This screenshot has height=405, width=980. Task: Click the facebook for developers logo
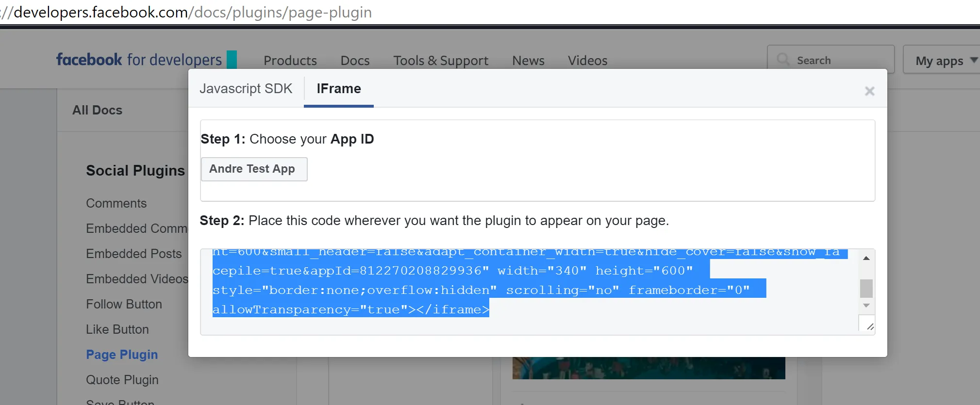(139, 60)
